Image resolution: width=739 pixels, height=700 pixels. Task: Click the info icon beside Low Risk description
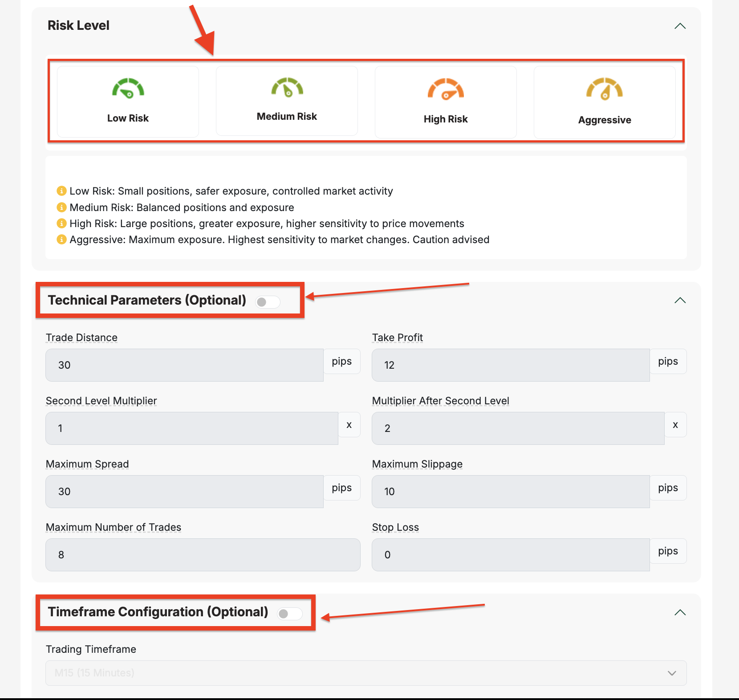(61, 191)
